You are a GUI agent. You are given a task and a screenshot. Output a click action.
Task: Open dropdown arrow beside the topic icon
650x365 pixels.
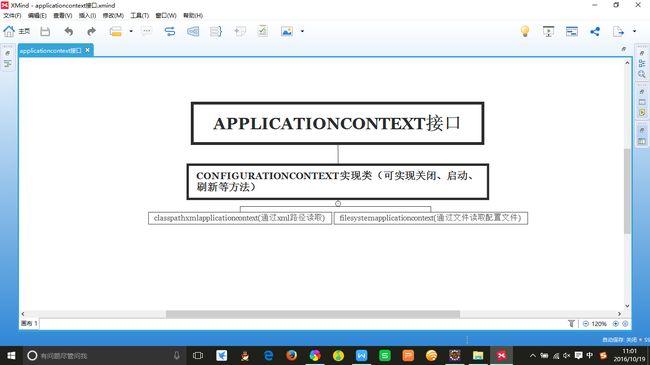[131, 31]
